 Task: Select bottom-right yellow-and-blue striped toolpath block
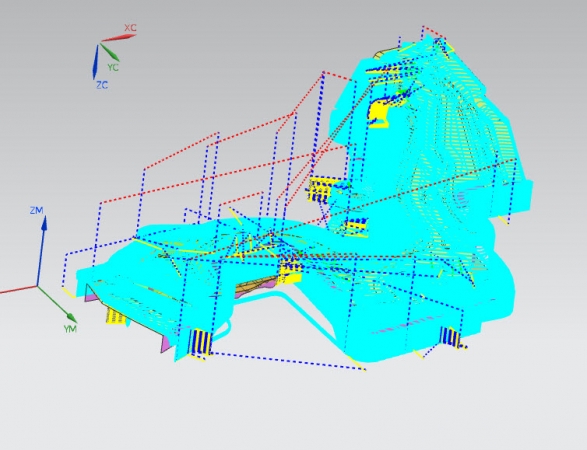click(450, 337)
